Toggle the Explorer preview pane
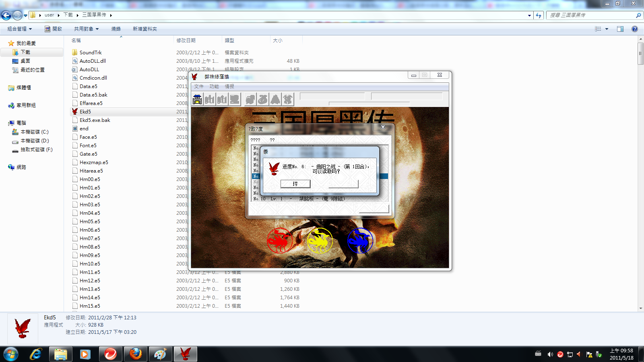This screenshot has height=362, width=644. 620,29
